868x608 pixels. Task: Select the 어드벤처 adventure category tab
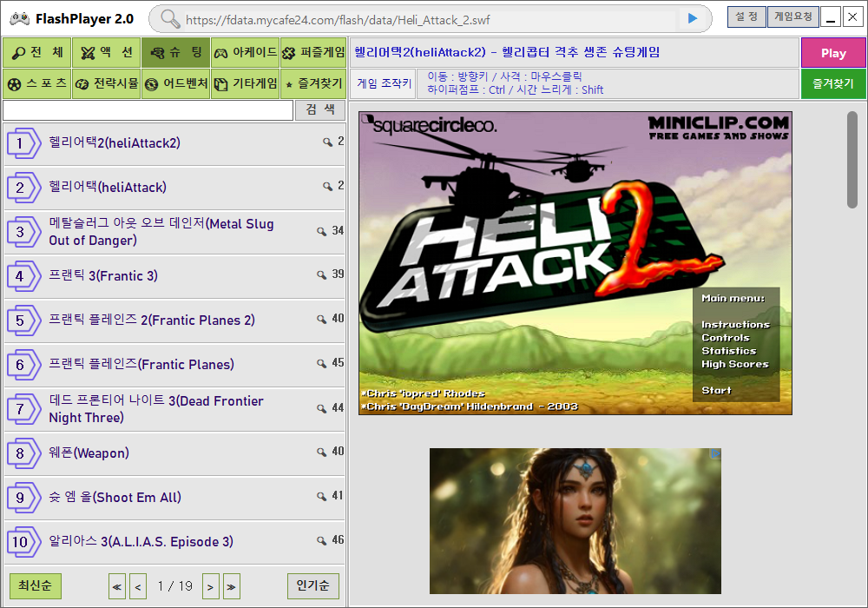pyautogui.click(x=175, y=83)
